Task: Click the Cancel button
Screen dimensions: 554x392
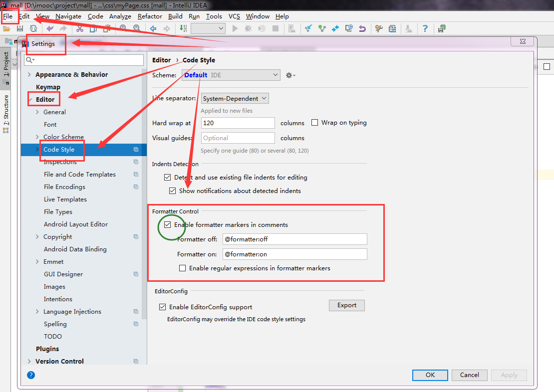Action: pyautogui.click(x=470, y=375)
